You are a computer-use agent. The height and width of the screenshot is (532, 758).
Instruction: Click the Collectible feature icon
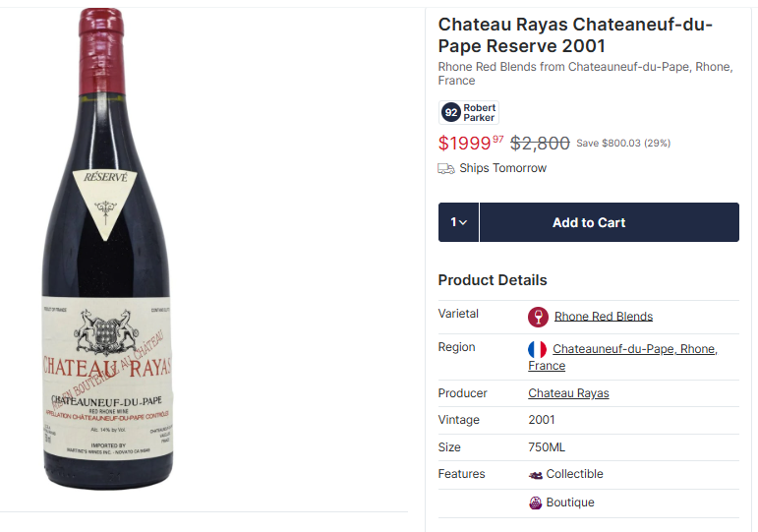[536, 475]
